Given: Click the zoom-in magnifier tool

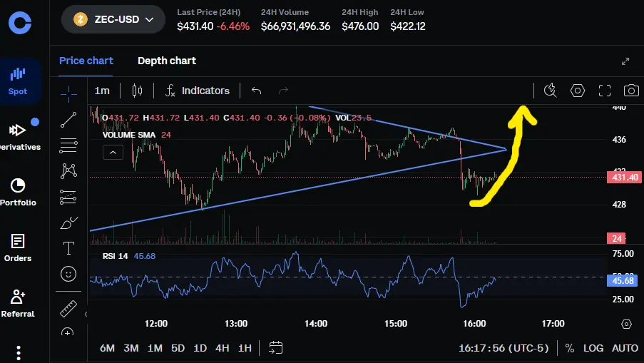Looking at the screenshot, I should click(68, 332).
